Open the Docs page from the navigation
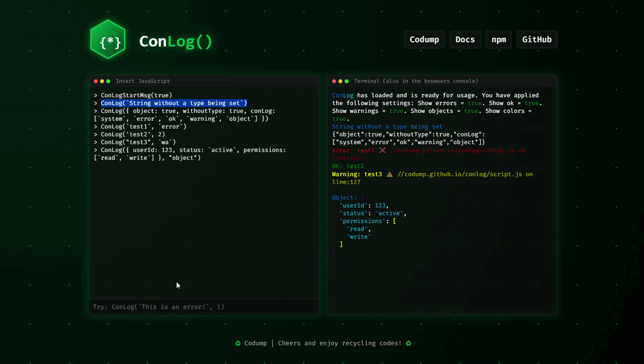The image size is (644, 364). coord(465,39)
